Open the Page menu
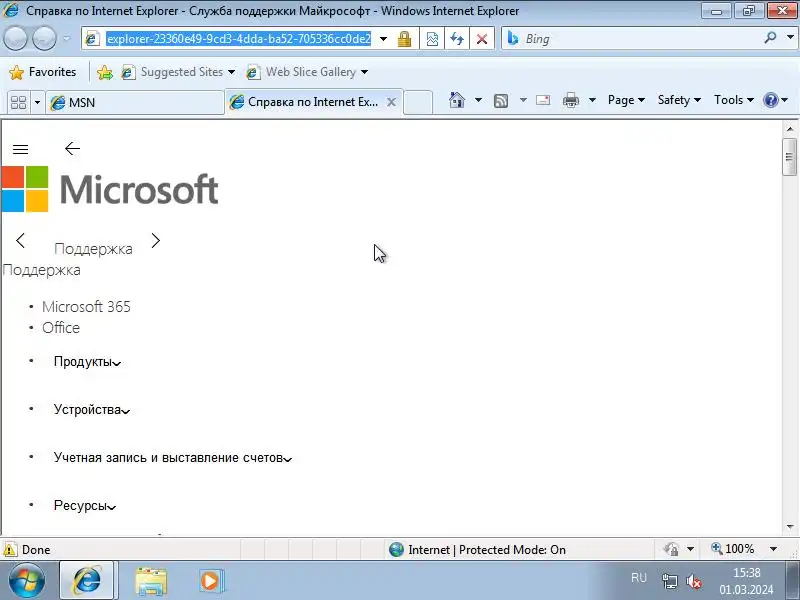Viewport: 800px width, 600px height. tap(626, 100)
